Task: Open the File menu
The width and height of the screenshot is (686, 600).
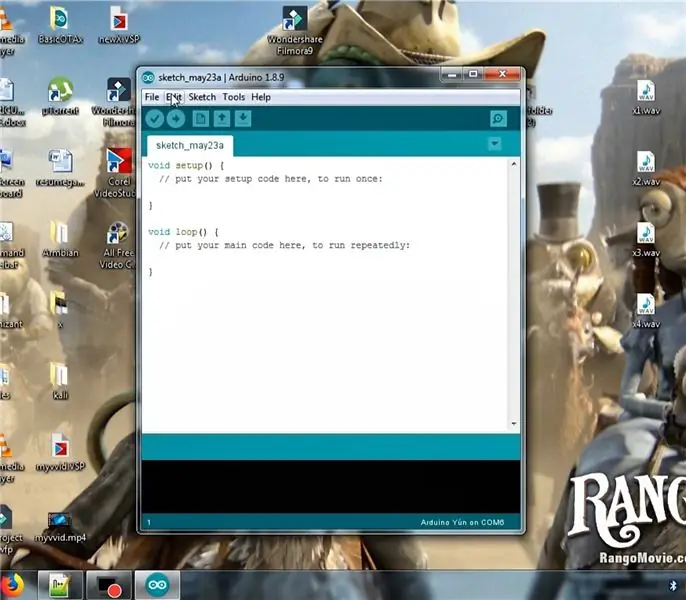Action: pyautogui.click(x=152, y=97)
